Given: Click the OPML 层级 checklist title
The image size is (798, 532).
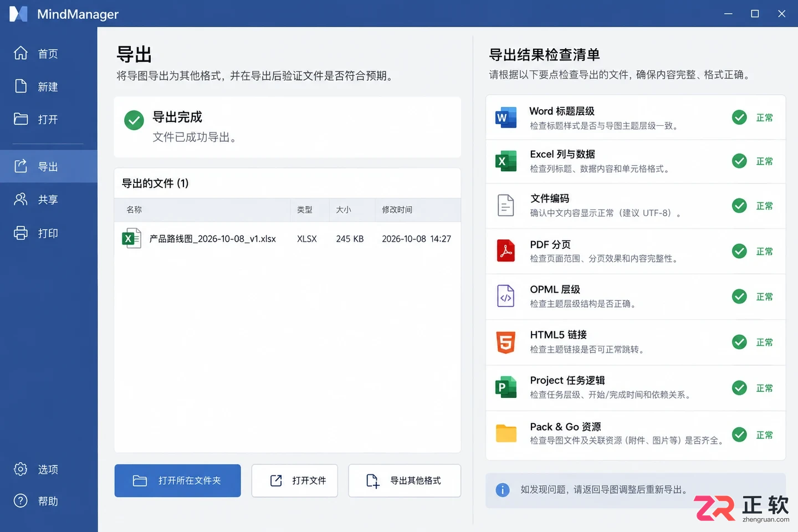Looking at the screenshot, I should (555, 289).
